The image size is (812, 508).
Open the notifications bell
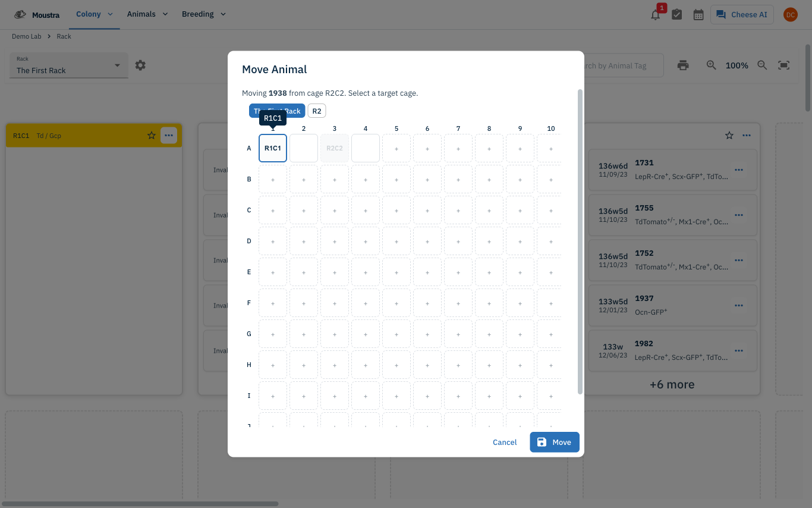pos(656,15)
